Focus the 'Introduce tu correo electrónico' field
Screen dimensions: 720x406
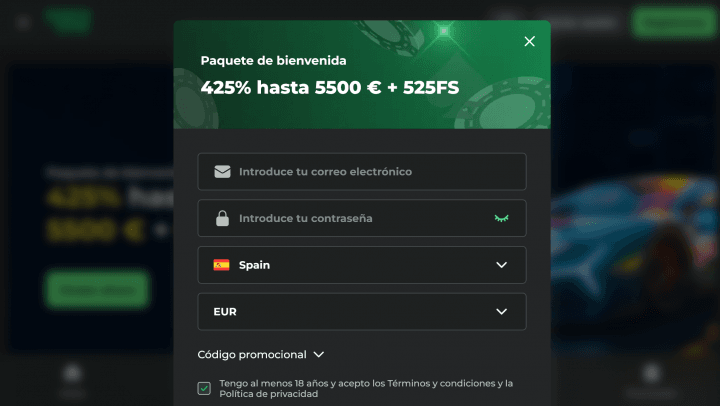point(370,172)
